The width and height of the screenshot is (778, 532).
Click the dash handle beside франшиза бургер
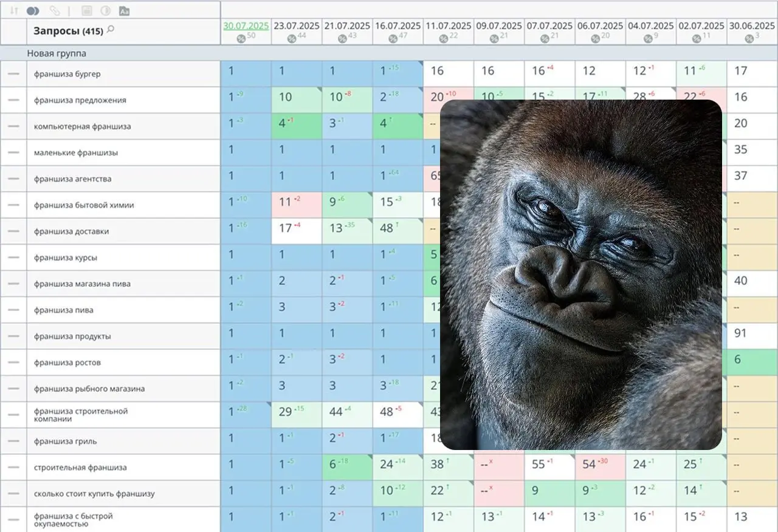(13, 74)
